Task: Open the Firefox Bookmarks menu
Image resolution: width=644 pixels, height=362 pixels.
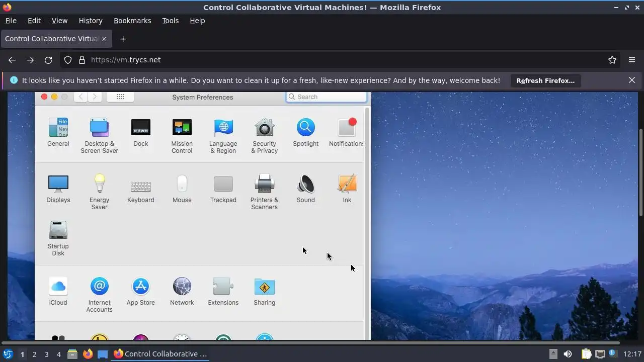Action: tap(132, 21)
